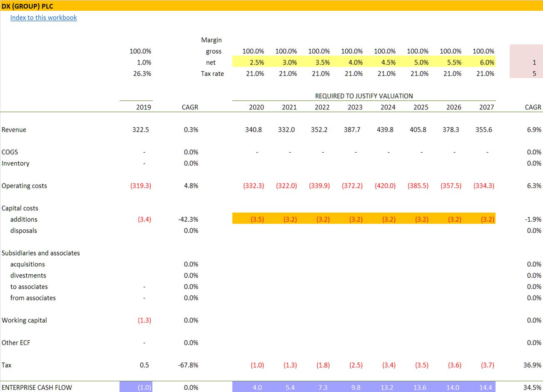The height and width of the screenshot is (392, 543).
Task: Select the 2020 Enterprise Cash Flow cell 4.0
Action: (257, 387)
